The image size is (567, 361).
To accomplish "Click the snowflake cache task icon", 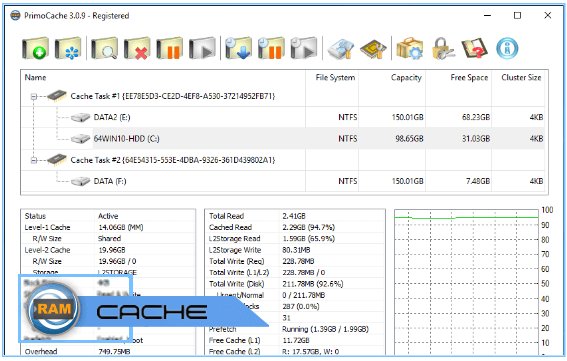I will (x=68, y=48).
